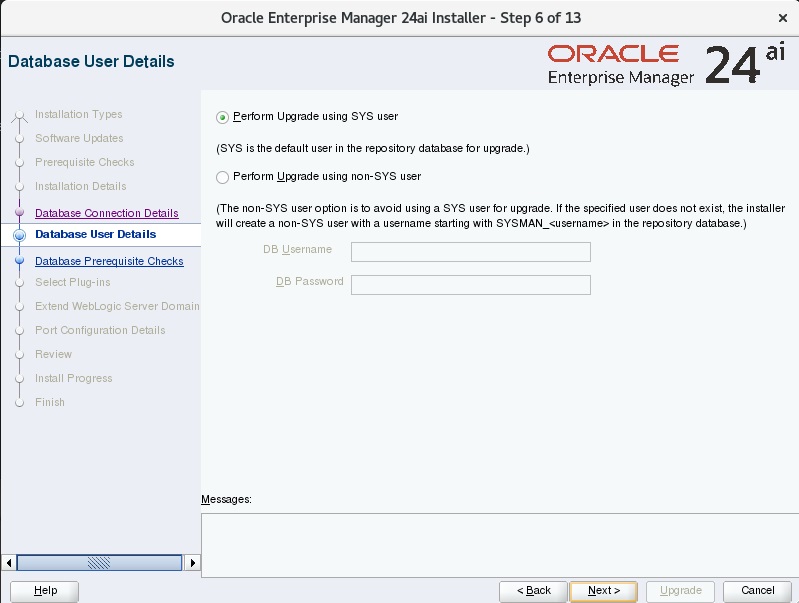799x603 pixels.
Task: Go to the Database Connection Details step
Action: [106, 213]
